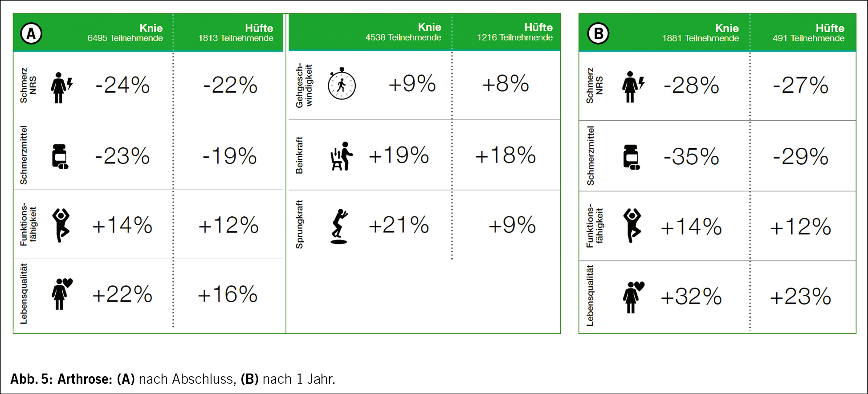This screenshot has height=394, width=868.
Task: Click the woman with heart icon in panel A
Action: [x=62, y=294]
